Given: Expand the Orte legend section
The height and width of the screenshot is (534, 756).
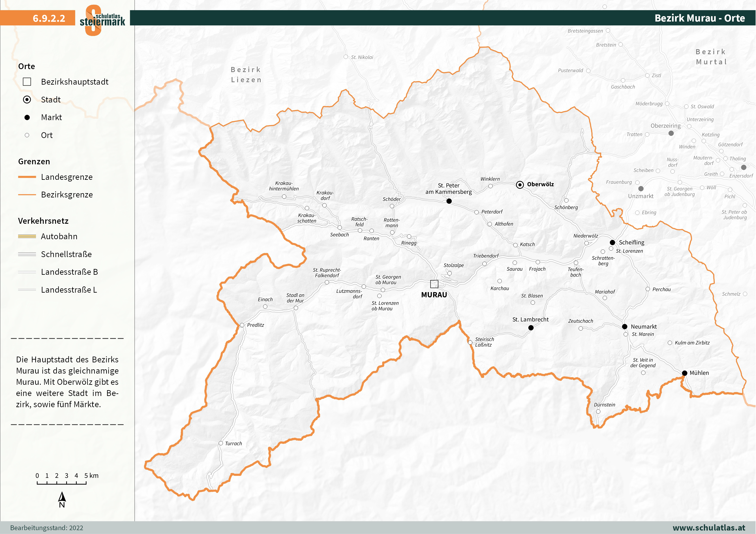Looking at the screenshot, I should click(27, 66).
